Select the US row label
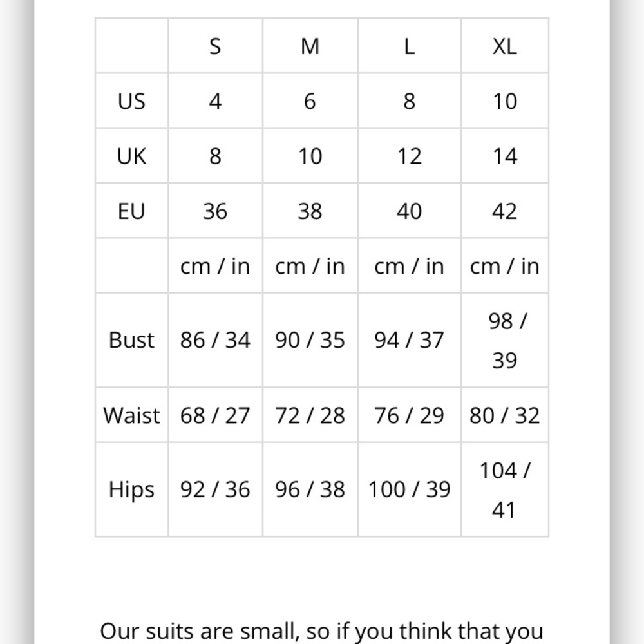Image resolution: width=644 pixels, height=644 pixels. (x=131, y=101)
